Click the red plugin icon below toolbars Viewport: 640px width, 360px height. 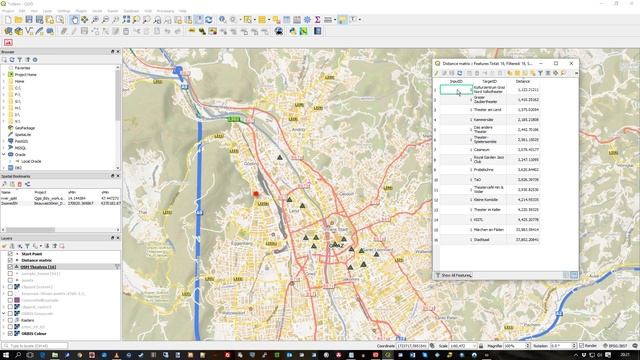pos(8,42)
